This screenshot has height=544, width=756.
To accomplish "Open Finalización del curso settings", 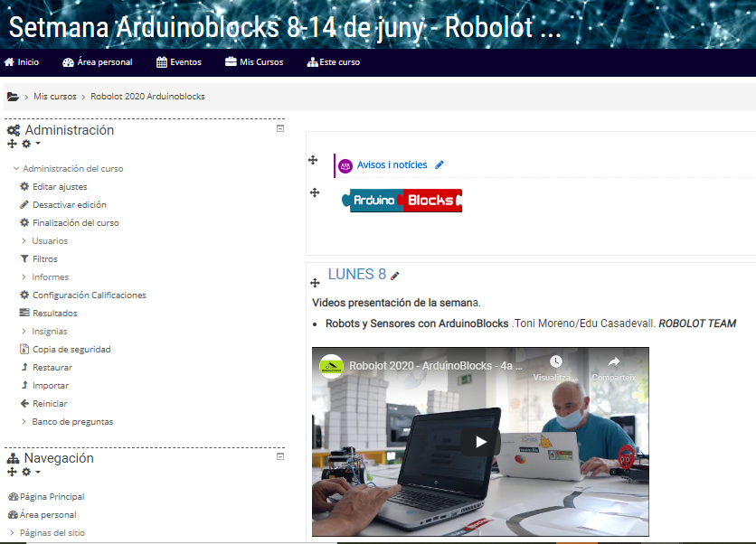I will [x=76, y=222].
